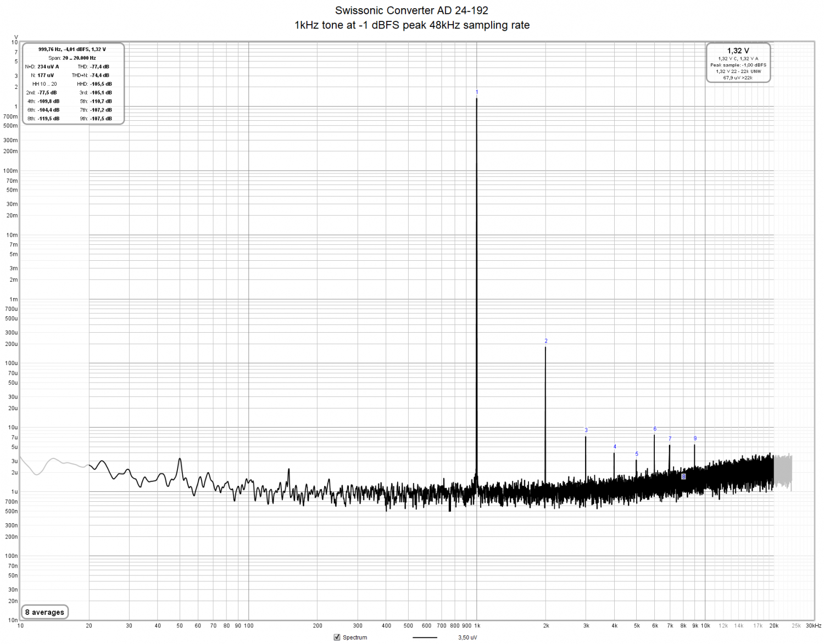Click the 100m label on the vertical axis
The height and width of the screenshot is (644, 824).
(x=10, y=171)
